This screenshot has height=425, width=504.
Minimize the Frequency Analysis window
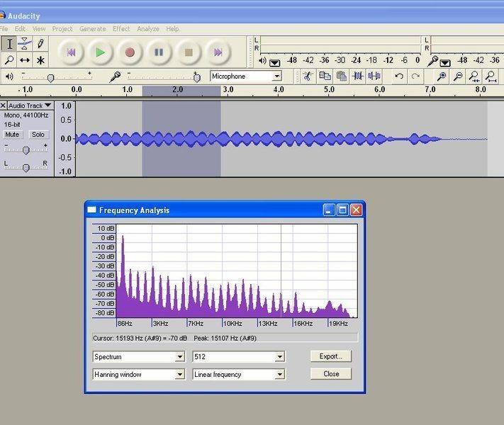(328, 210)
